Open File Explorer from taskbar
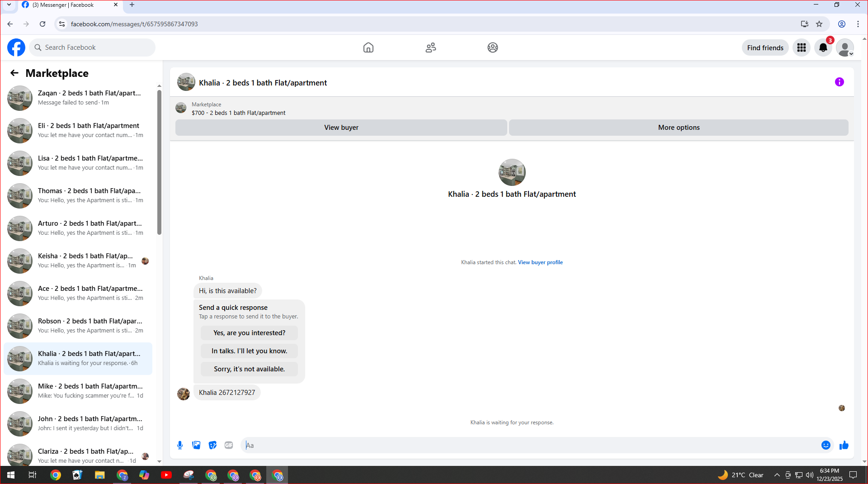Screen dimensions: 868x484 (x=100, y=475)
